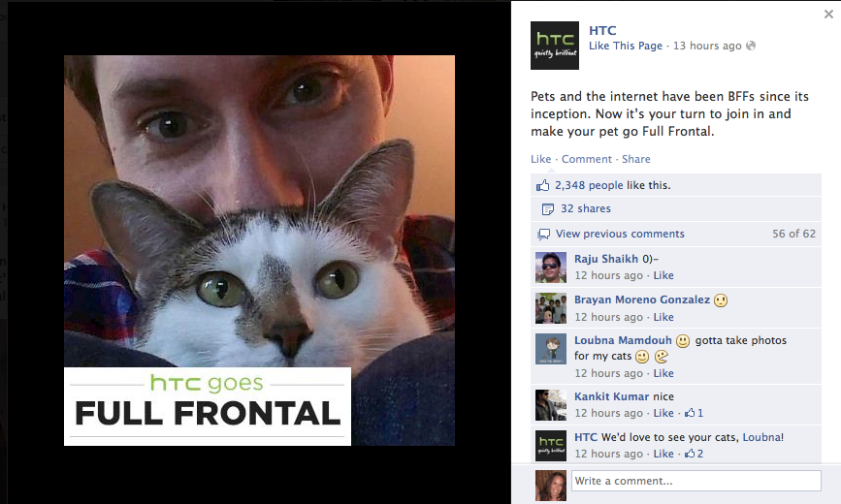841x504 pixels.
Task: Click Like under the post text
Action: tap(540, 159)
